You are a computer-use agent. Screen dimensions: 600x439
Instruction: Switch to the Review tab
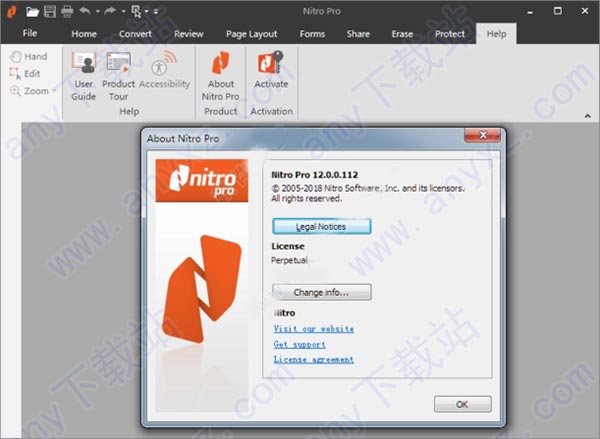pos(189,34)
